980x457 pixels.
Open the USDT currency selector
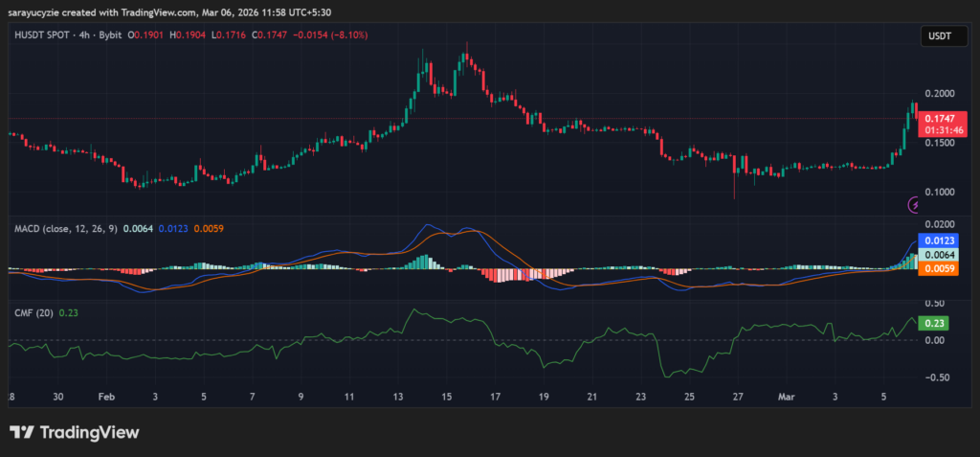coord(938,35)
